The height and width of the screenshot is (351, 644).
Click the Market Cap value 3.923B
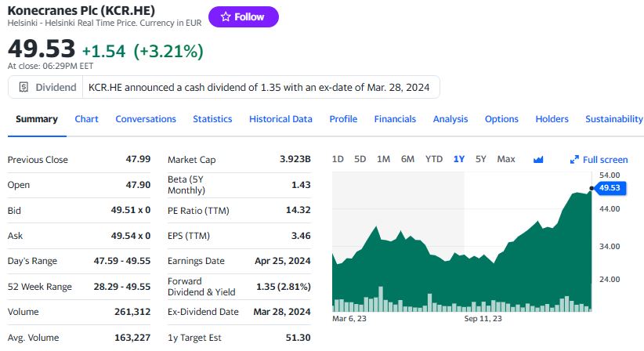coord(295,159)
